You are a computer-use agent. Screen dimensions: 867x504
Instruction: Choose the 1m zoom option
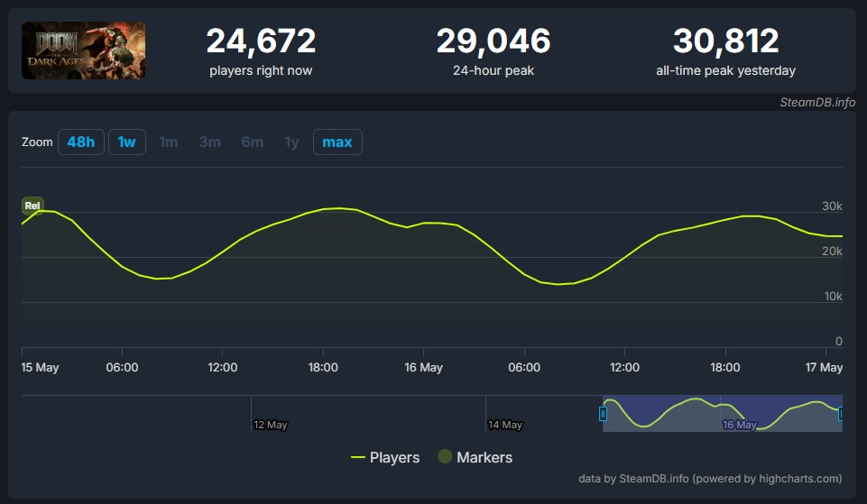point(169,142)
